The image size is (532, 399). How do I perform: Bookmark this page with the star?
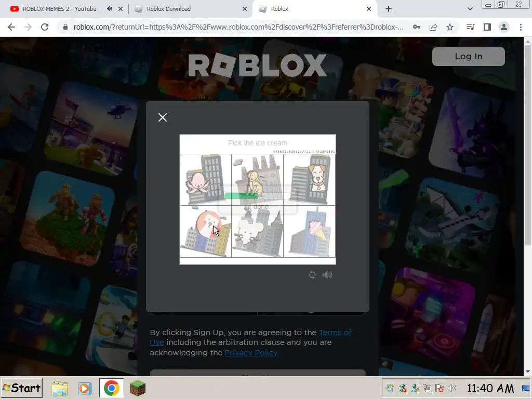coord(450,27)
